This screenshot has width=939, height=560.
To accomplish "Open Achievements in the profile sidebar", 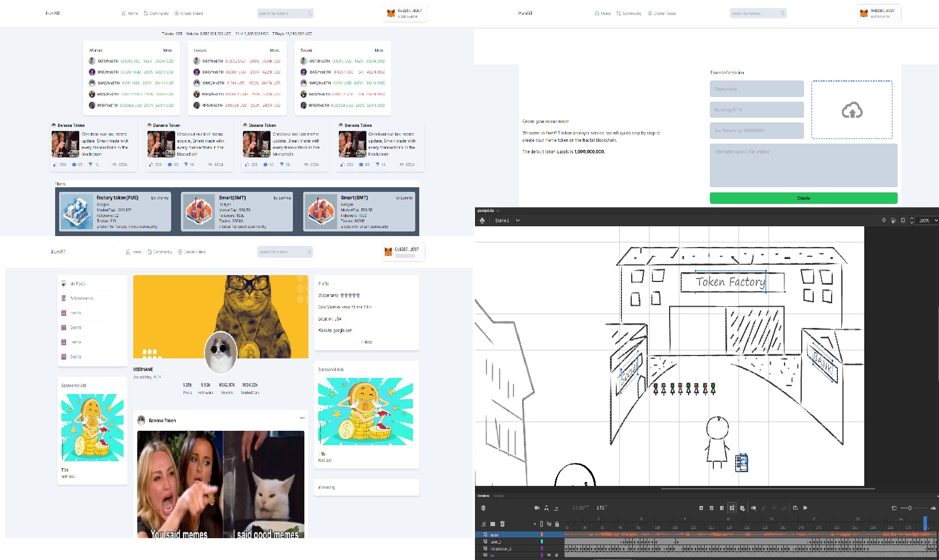I will pos(81,298).
